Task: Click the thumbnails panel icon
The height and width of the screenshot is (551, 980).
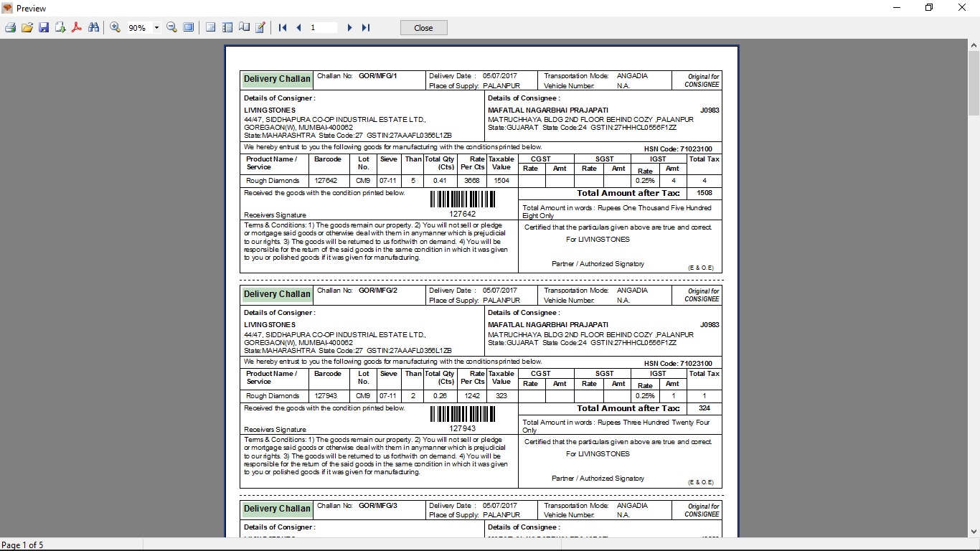Action: click(227, 27)
